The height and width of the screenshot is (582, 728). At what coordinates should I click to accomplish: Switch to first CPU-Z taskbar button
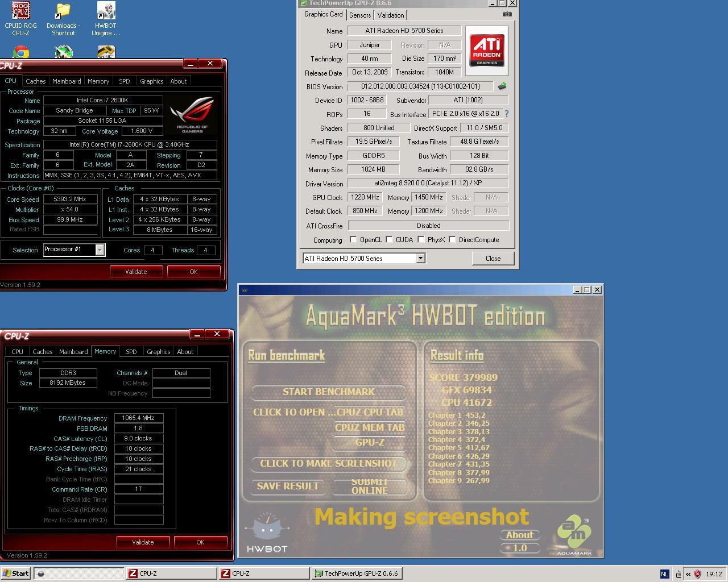click(x=171, y=573)
